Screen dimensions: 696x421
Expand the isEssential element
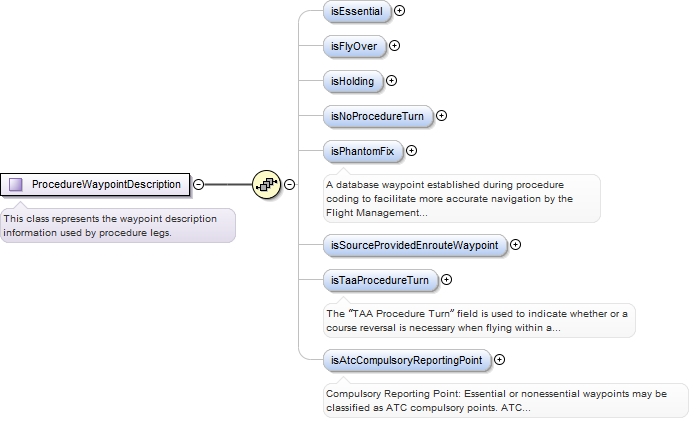click(399, 11)
